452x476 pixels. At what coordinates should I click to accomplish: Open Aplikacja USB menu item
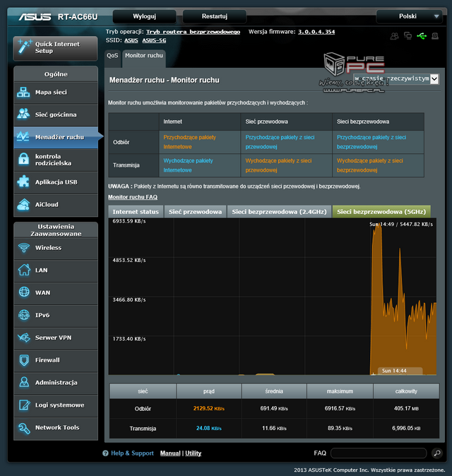[56, 182]
